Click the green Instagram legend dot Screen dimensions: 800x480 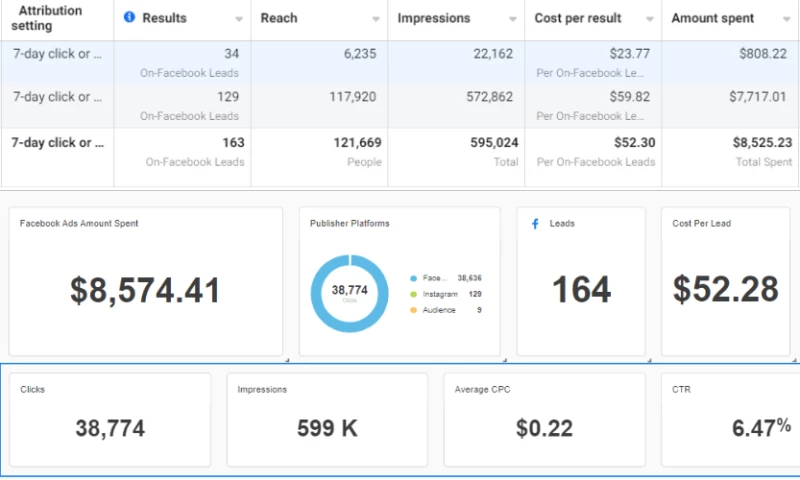414,294
